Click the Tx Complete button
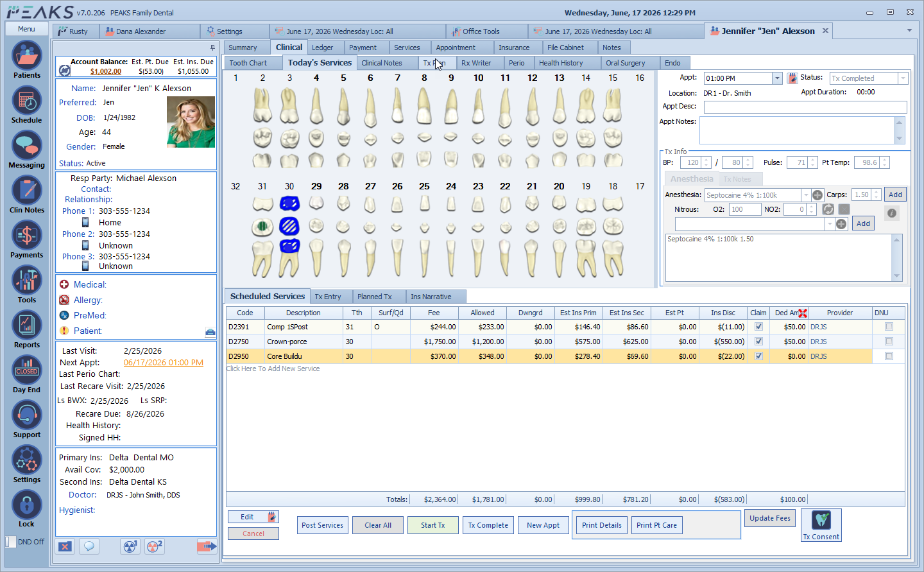924x572 pixels. (488, 525)
